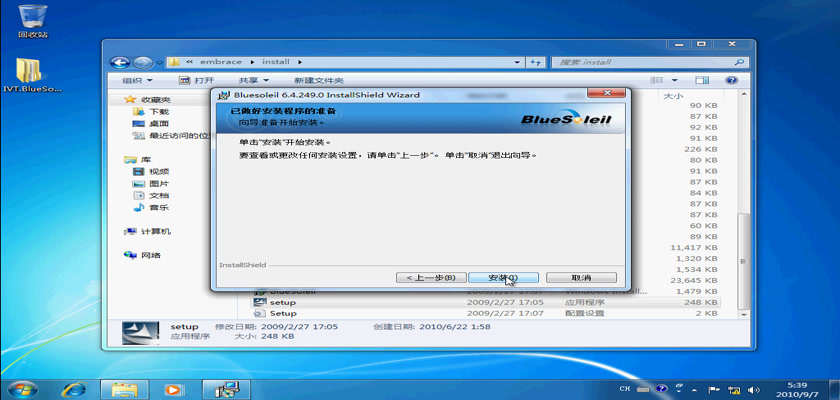This screenshot has width=840, height=400.
Task: Select the IVT.BlueSoleil folder on desktop
Action: [x=32, y=73]
